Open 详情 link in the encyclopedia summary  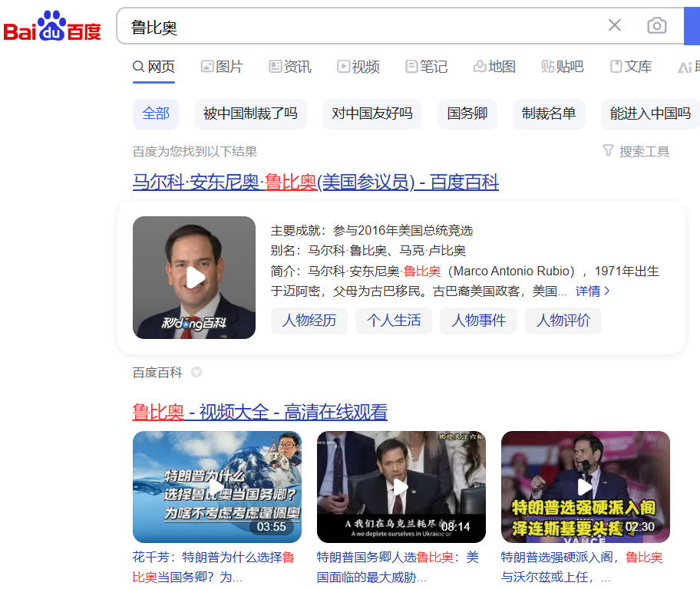coord(592,291)
